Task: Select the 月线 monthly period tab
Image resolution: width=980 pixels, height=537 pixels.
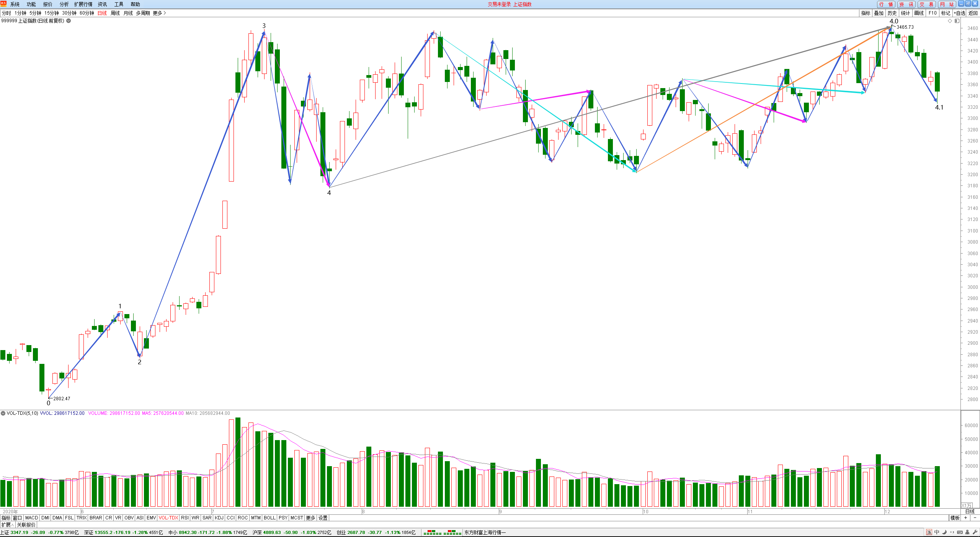Action: [x=128, y=13]
